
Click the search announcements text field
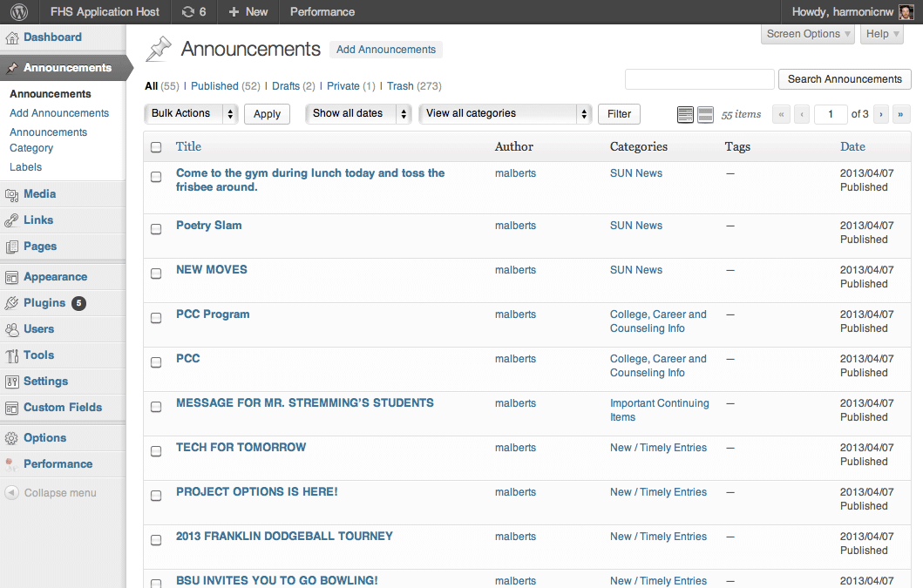click(x=699, y=79)
